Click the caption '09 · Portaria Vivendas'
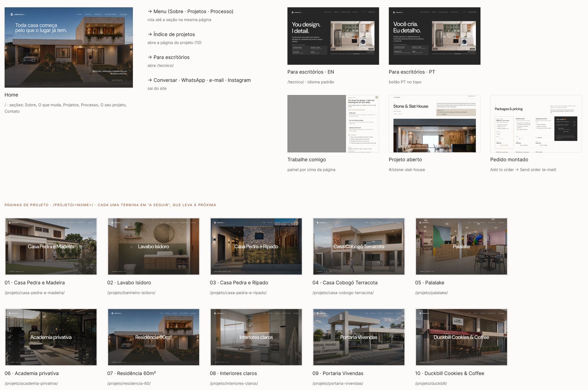588x390 pixels. point(338,373)
